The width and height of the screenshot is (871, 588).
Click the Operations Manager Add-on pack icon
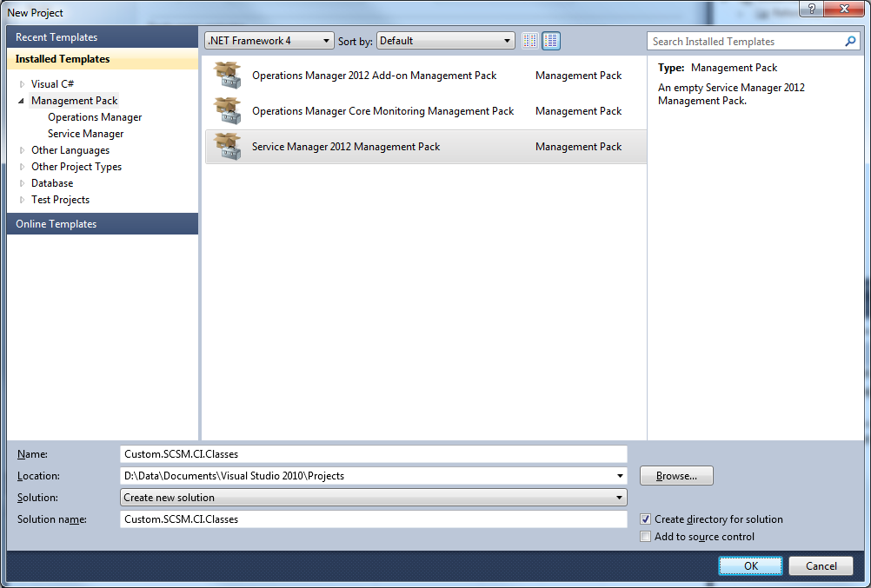pos(228,76)
